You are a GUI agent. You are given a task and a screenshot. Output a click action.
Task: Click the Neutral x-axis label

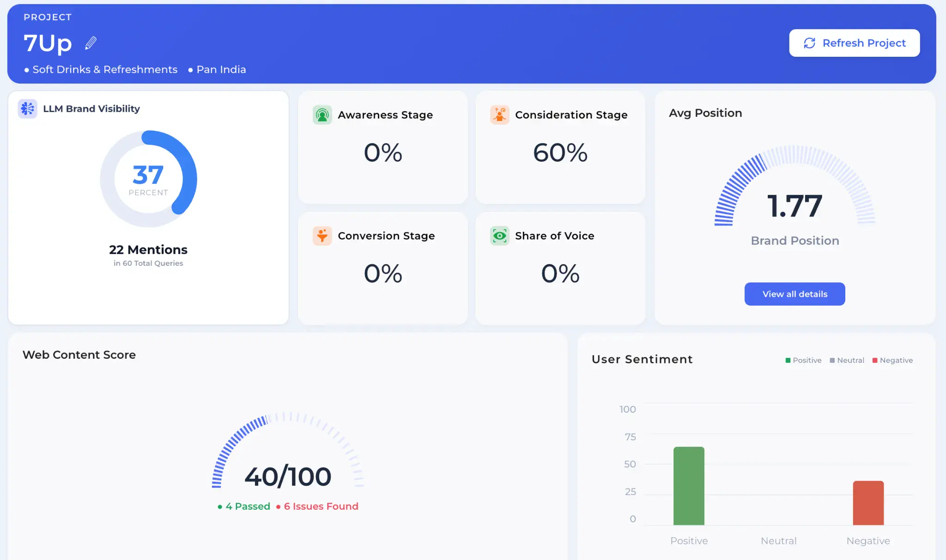[778, 541]
